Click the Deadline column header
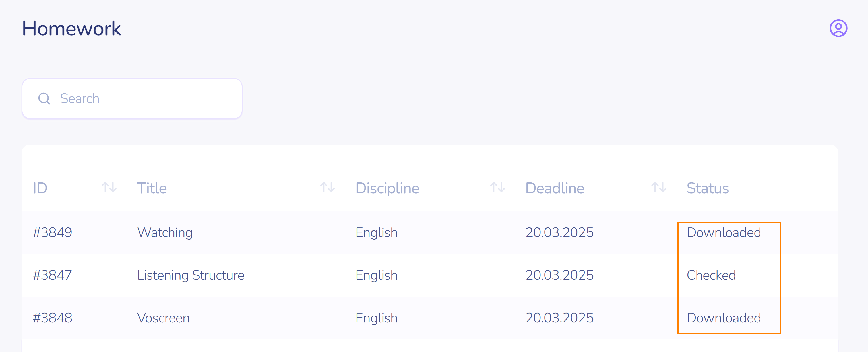 point(555,188)
